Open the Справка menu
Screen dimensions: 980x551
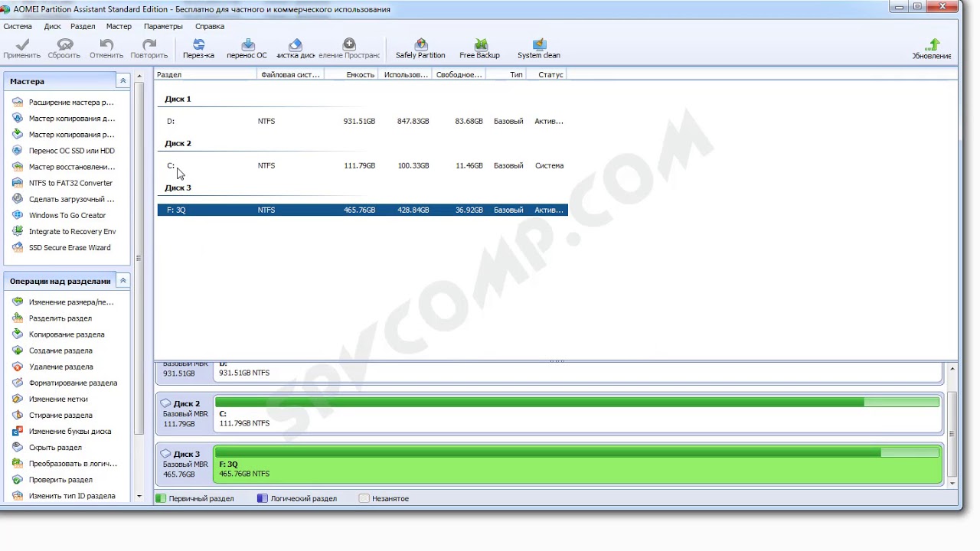[x=210, y=26]
